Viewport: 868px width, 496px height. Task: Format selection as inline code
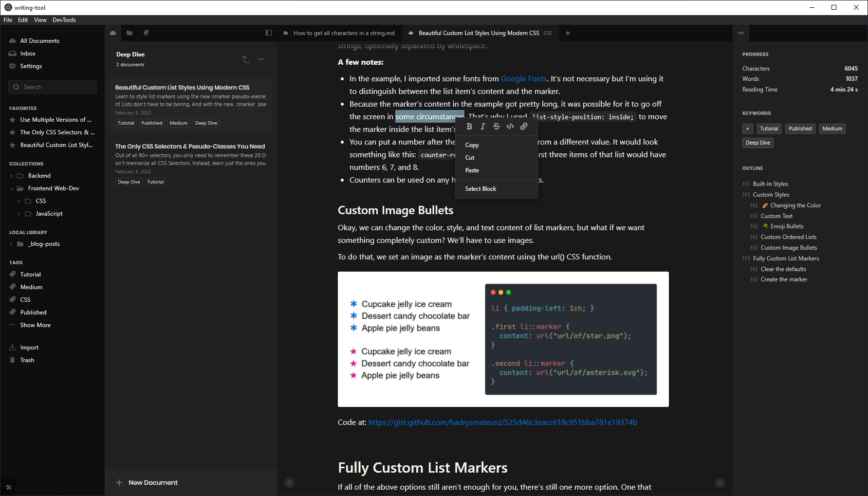(510, 127)
